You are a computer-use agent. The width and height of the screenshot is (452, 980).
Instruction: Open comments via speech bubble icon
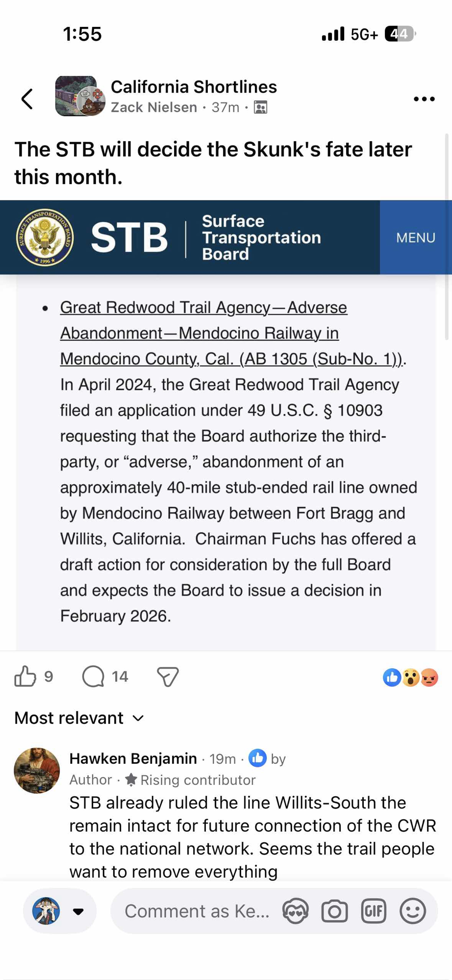coord(93,677)
